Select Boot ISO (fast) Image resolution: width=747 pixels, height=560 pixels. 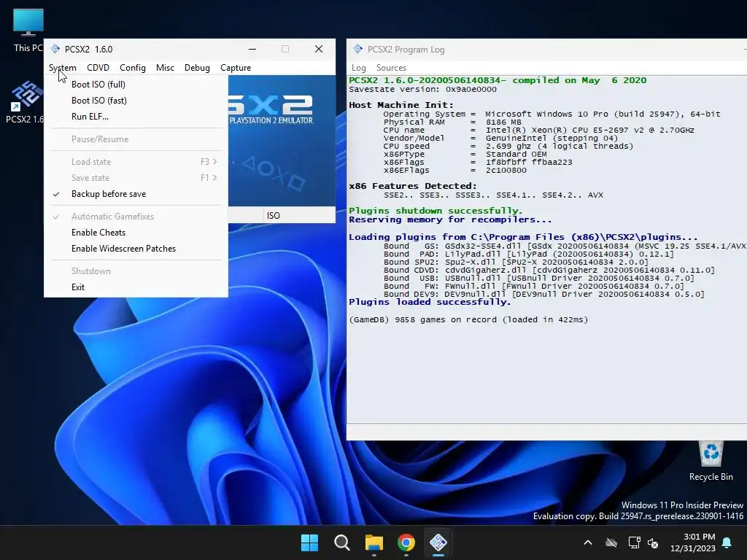pyautogui.click(x=136, y=101)
